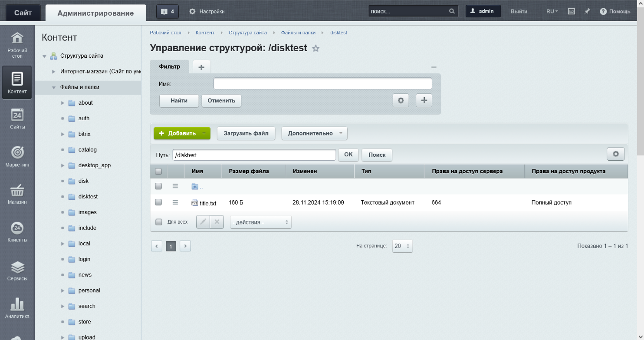
Task: Open the Магазин basket icon
Action: 17,191
